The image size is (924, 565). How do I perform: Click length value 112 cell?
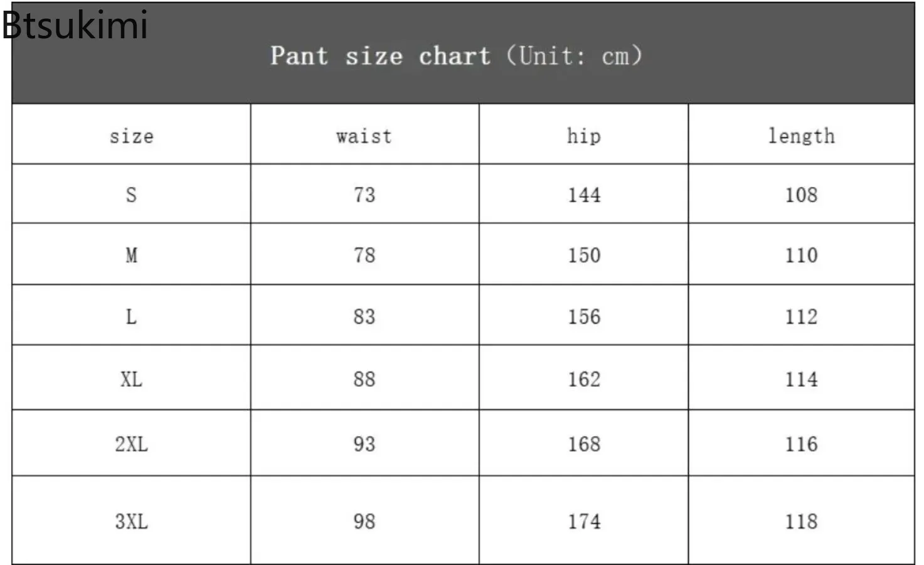[801, 316]
